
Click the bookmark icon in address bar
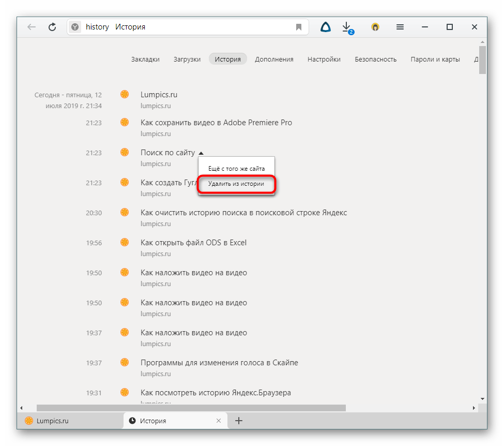[299, 27]
